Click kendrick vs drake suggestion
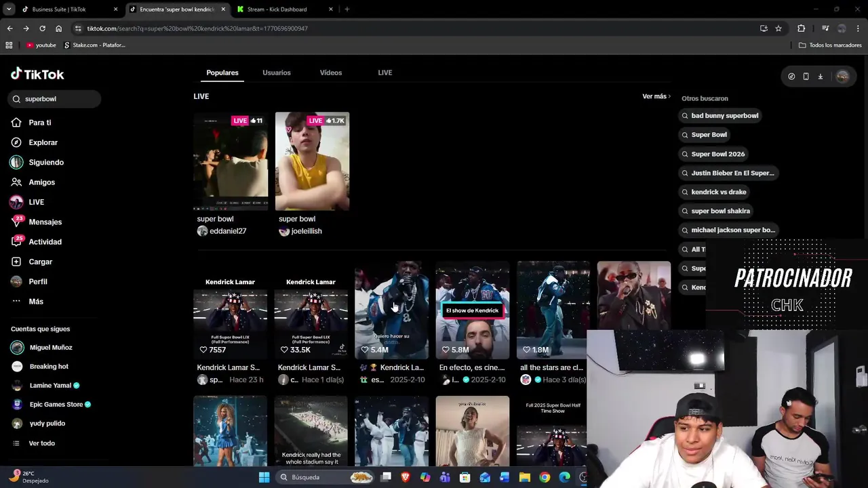 click(713, 192)
